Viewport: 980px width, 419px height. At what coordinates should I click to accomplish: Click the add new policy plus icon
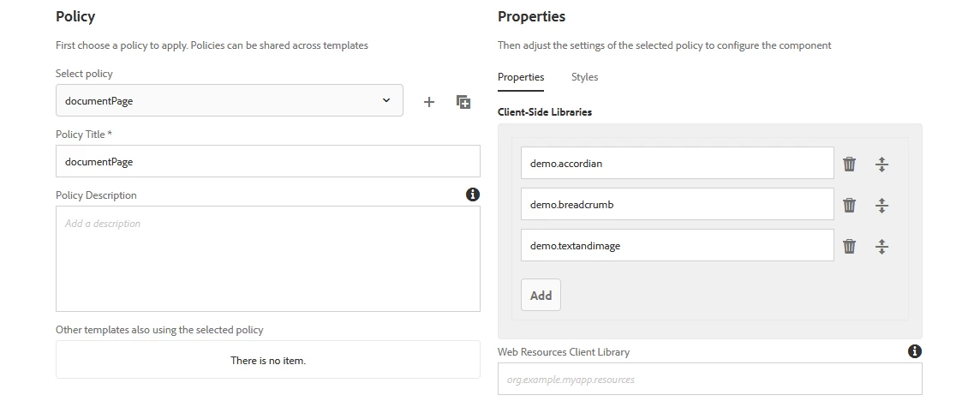429,102
